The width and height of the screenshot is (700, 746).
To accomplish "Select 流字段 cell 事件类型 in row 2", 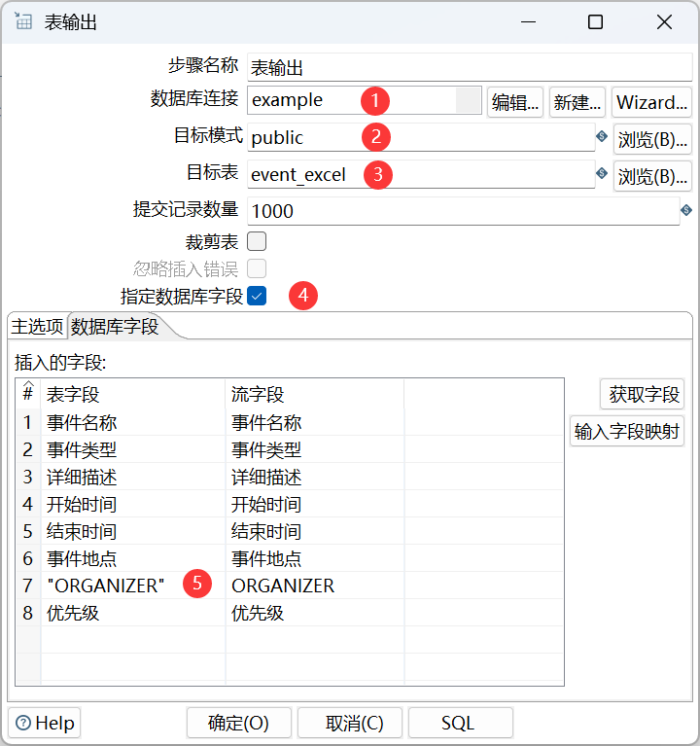I will click(315, 449).
